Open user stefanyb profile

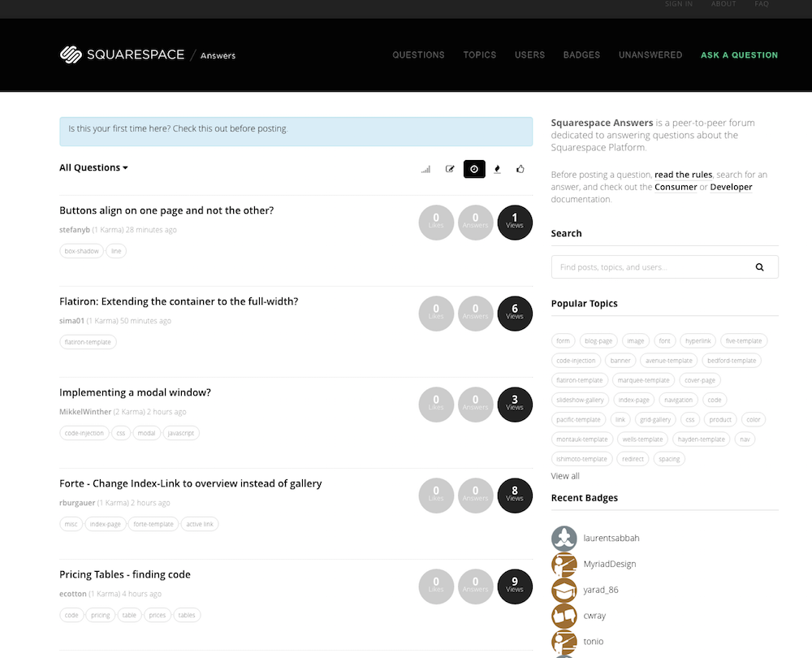coord(75,230)
